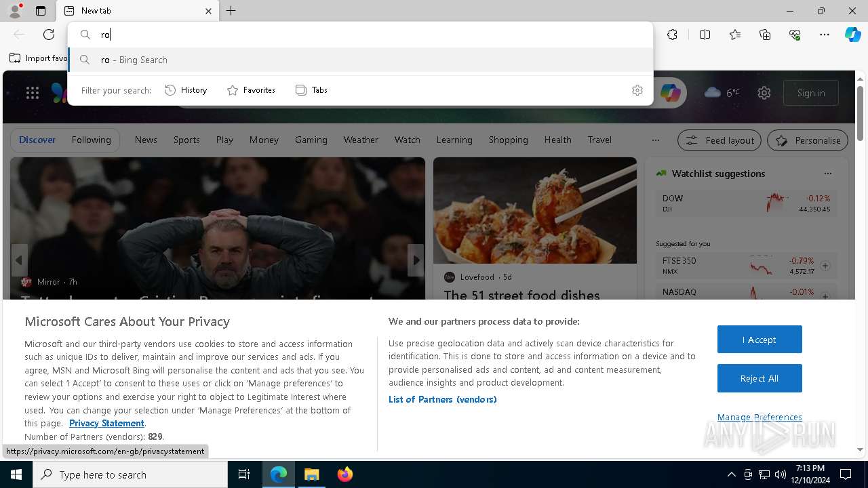Open the Shopping category
The image size is (868, 488).
[509, 140]
